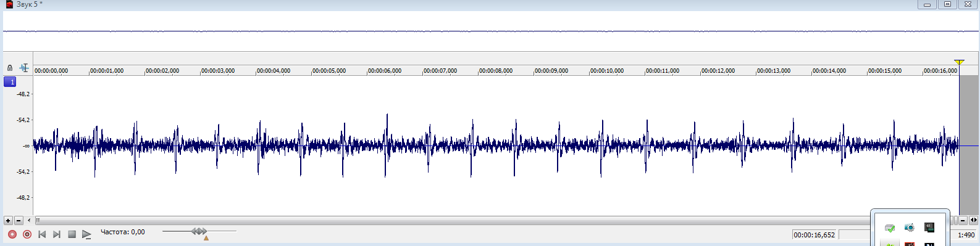
Task: Select the edit tool next to lock
Action: point(24,68)
